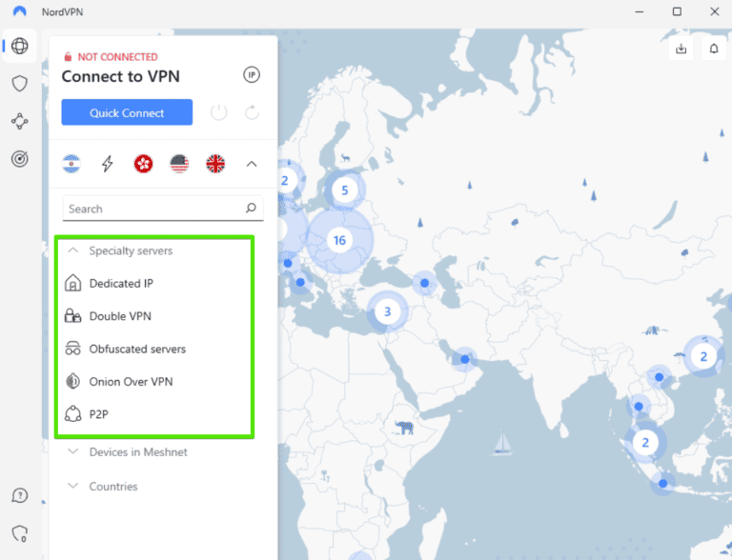732x560 pixels.
Task: Connect to the Argentina flag shortcut
Action: coord(71,164)
